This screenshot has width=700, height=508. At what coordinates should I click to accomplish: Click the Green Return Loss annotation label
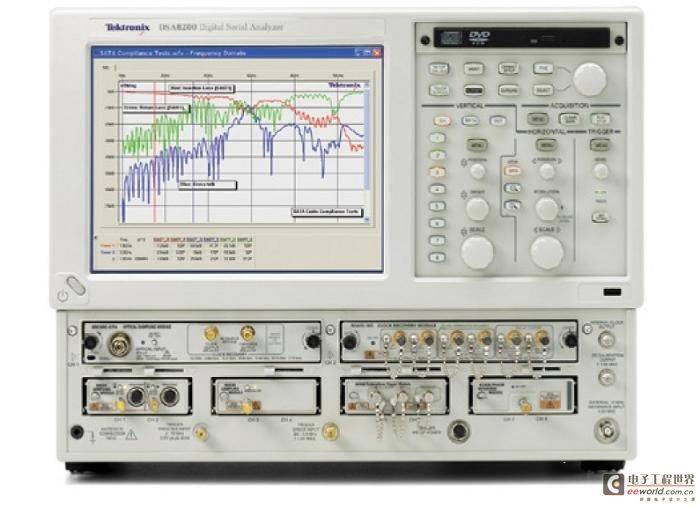pyautogui.click(x=156, y=108)
